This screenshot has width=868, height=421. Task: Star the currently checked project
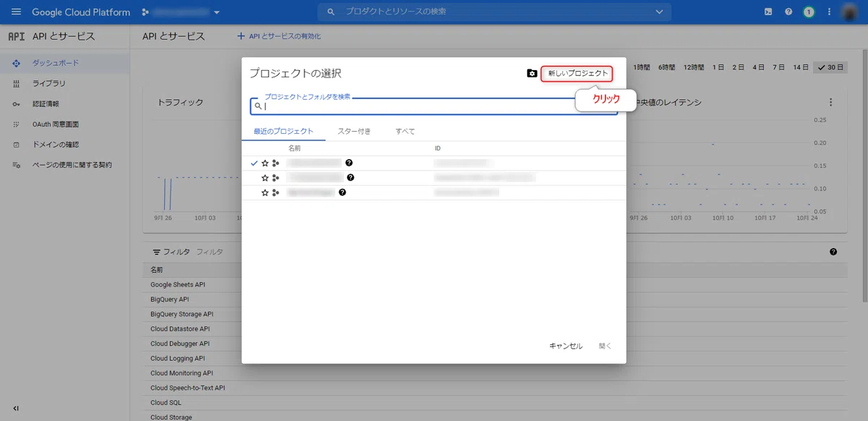265,163
